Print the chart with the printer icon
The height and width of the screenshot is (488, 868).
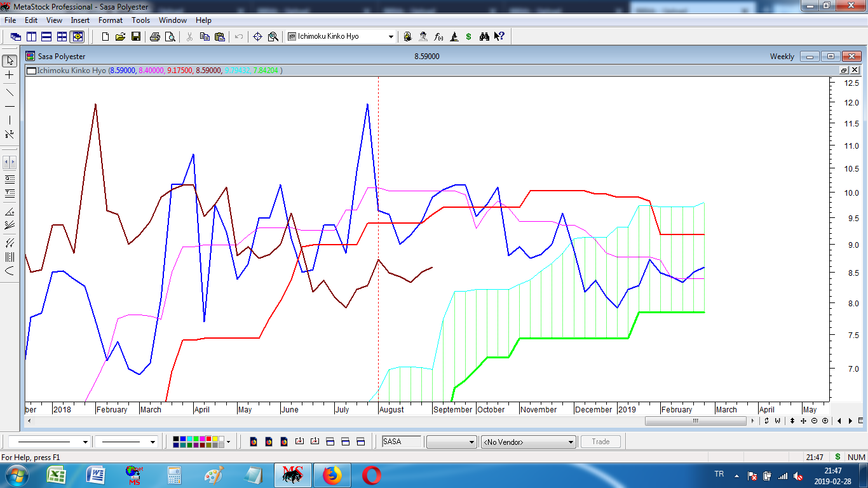tap(154, 37)
